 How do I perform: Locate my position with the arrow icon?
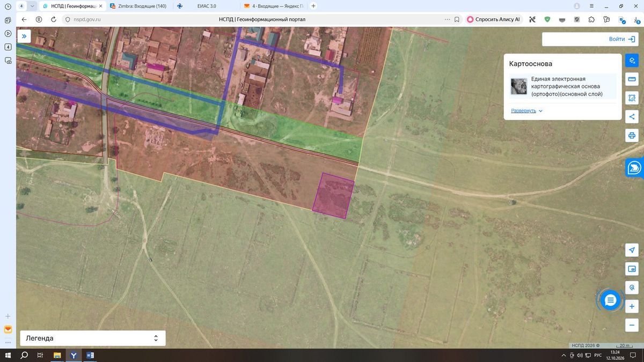[x=632, y=250]
